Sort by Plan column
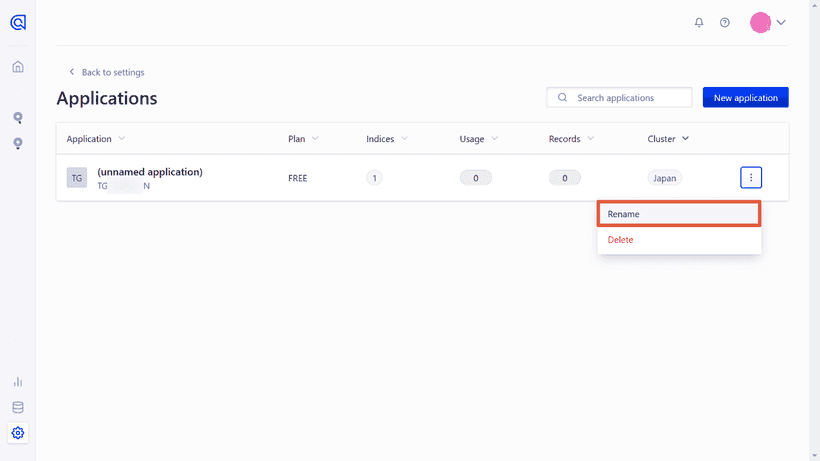 [303, 139]
